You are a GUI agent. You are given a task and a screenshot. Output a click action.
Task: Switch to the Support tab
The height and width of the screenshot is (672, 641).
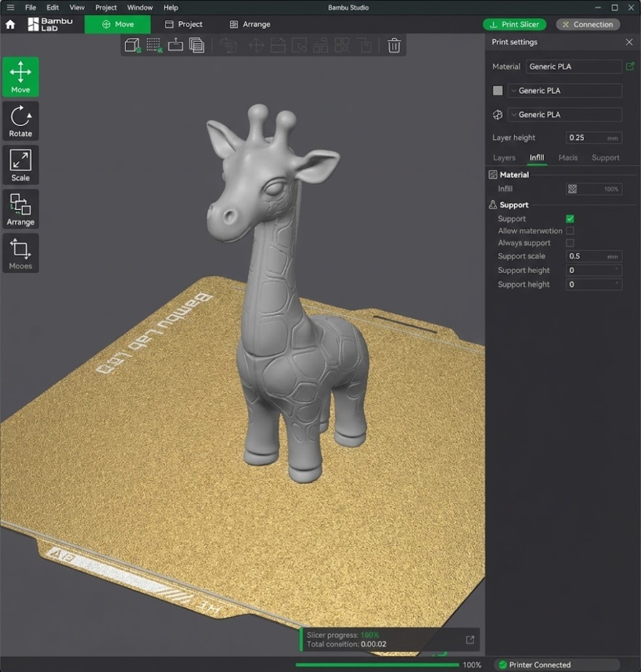[x=606, y=157]
